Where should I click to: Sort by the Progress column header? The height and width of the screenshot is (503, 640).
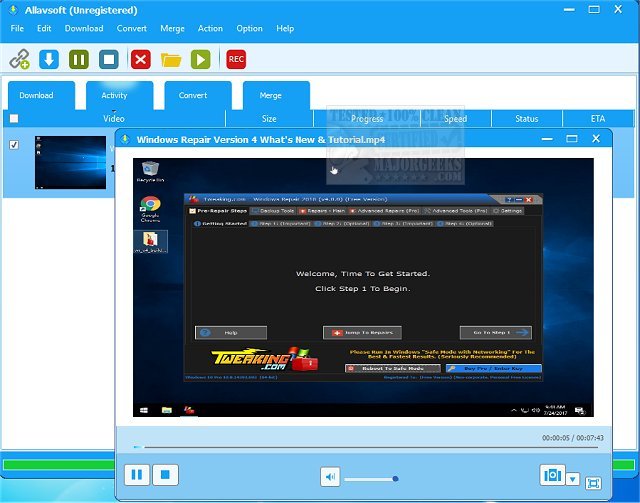(x=367, y=118)
